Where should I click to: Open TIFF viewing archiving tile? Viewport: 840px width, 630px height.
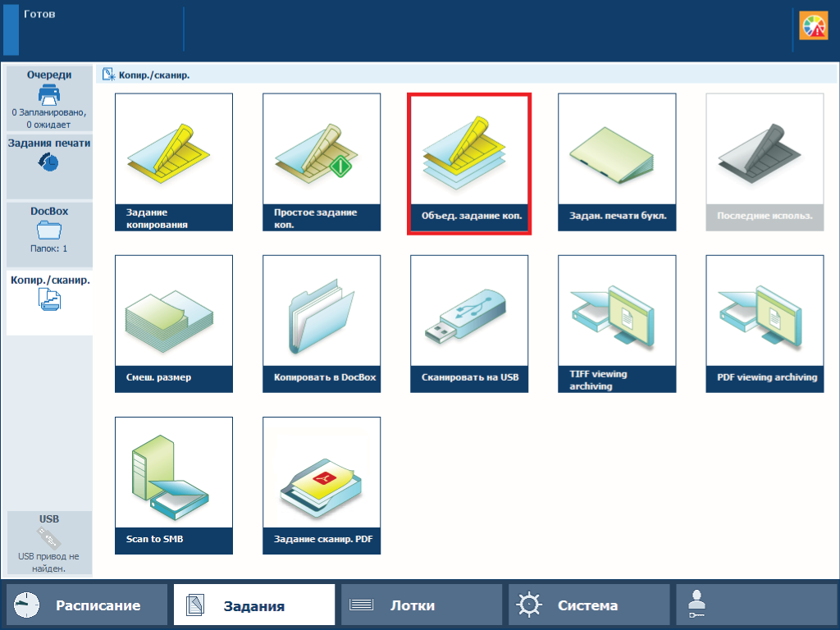617,324
